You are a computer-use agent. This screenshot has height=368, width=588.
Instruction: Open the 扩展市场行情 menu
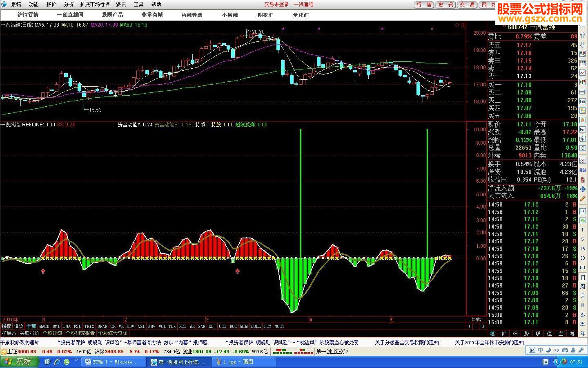click(x=95, y=4)
